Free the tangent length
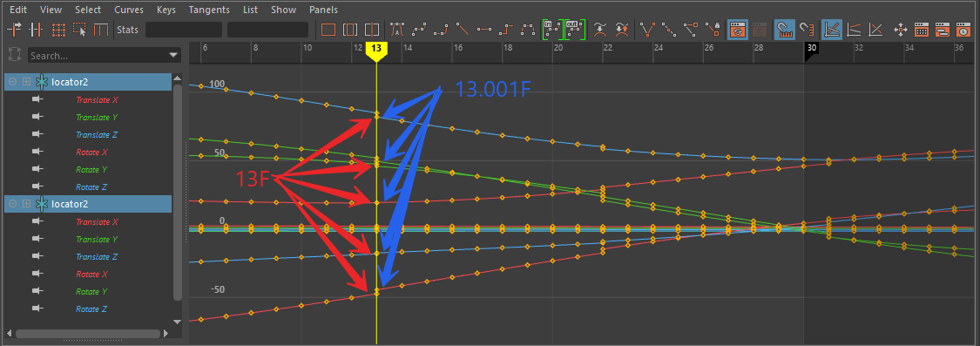Image resolution: width=980 pixels, height=346 pixels. point(692,29)
